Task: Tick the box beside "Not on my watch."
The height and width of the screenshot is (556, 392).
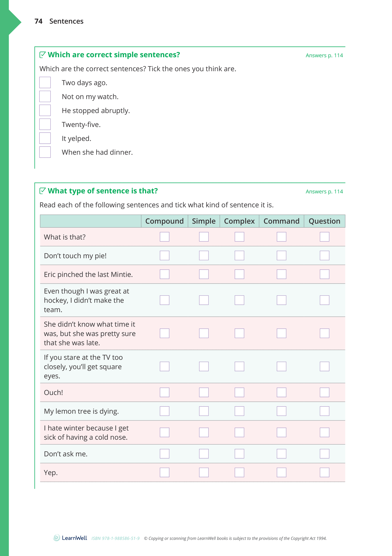Action: (x=45, y=96)
